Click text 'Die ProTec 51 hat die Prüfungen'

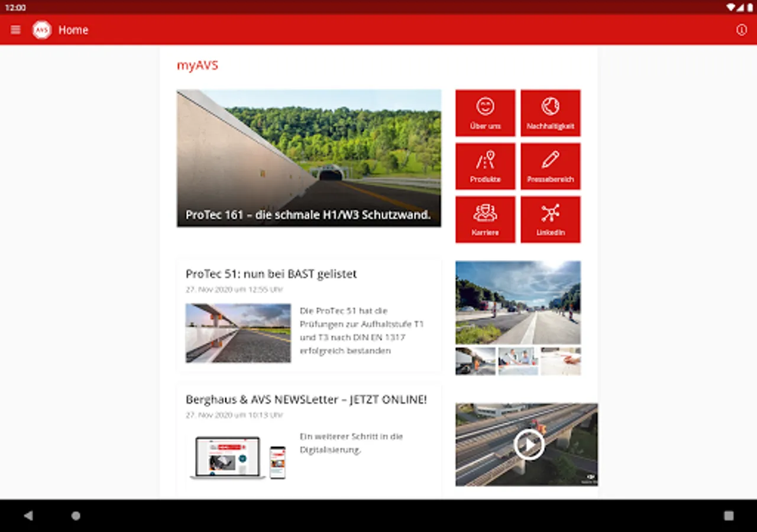(x=361, y=330)
